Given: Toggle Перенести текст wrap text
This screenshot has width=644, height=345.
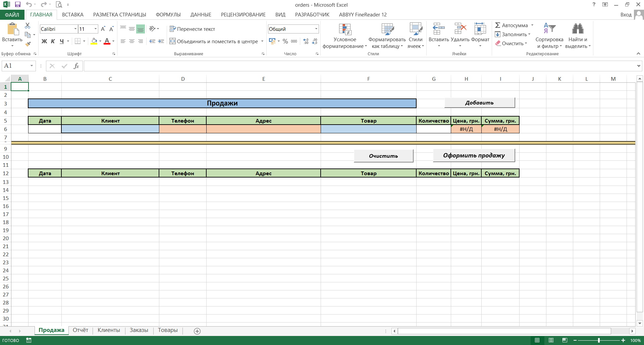Looking at the screenshot, I should click(192, 29).
